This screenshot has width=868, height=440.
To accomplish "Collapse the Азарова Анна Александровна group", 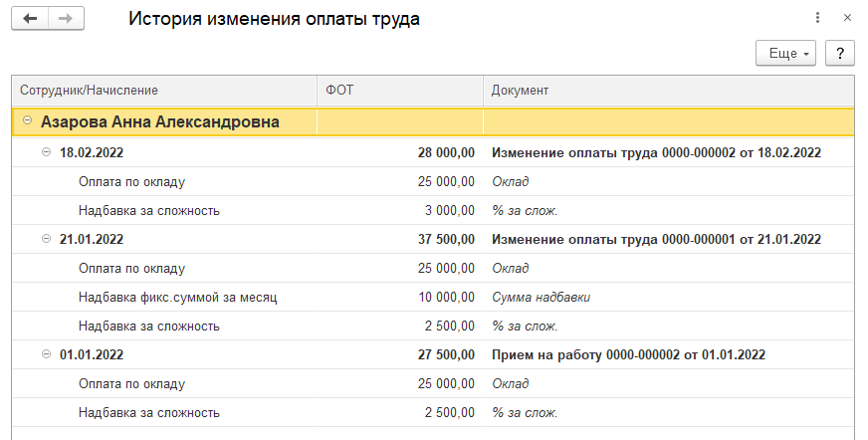I will tap(27, 122).
